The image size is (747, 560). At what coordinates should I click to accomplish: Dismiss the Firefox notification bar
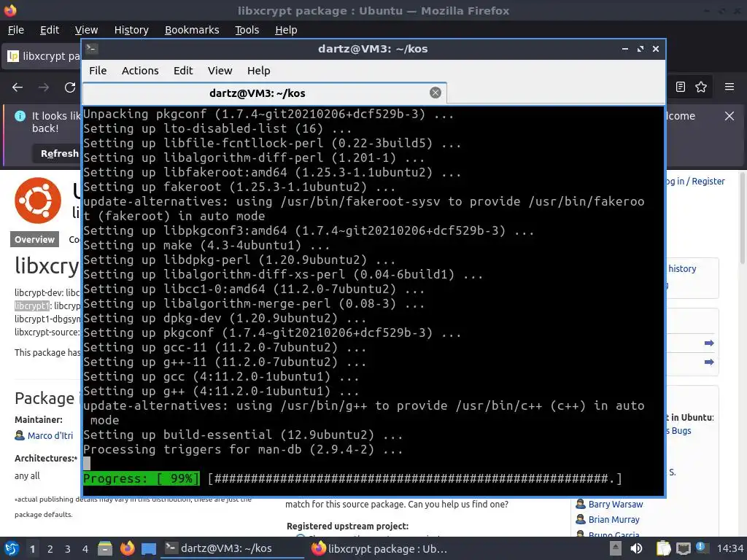pyautogui.click(x=729, y=116)
